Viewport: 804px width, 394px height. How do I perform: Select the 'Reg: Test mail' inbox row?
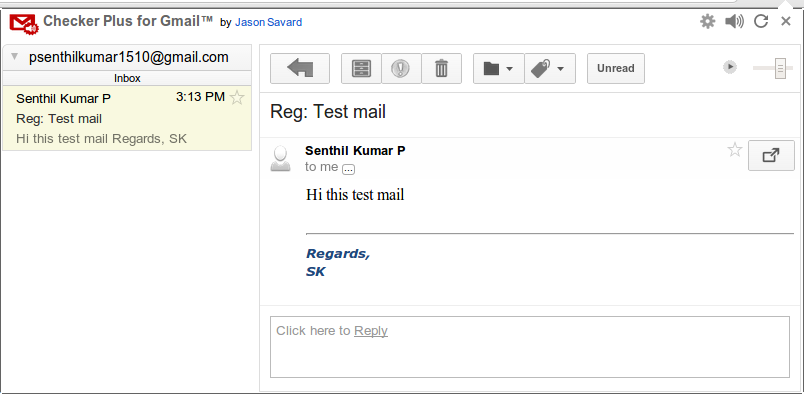127,118
